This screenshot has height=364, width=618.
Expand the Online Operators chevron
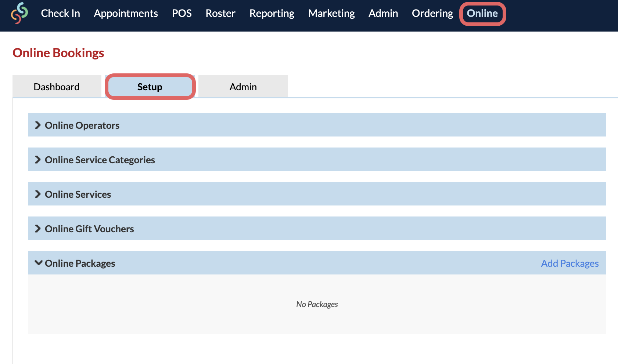coord(37,125)
